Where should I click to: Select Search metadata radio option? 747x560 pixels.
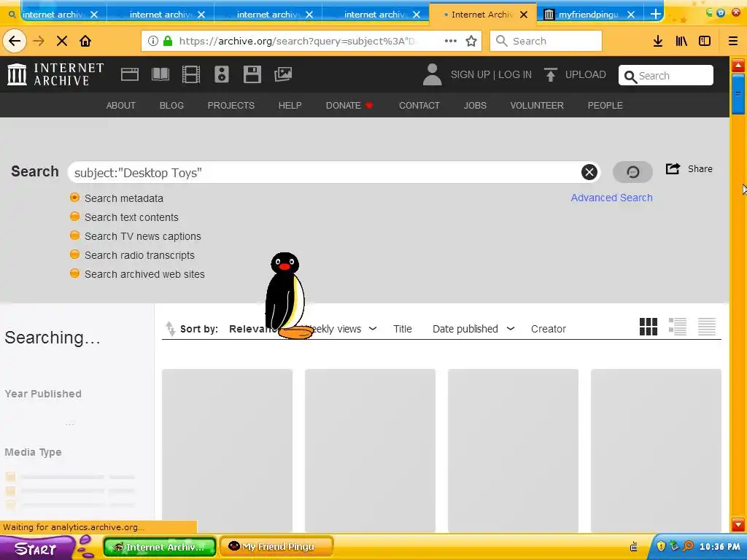coord(75,197)
